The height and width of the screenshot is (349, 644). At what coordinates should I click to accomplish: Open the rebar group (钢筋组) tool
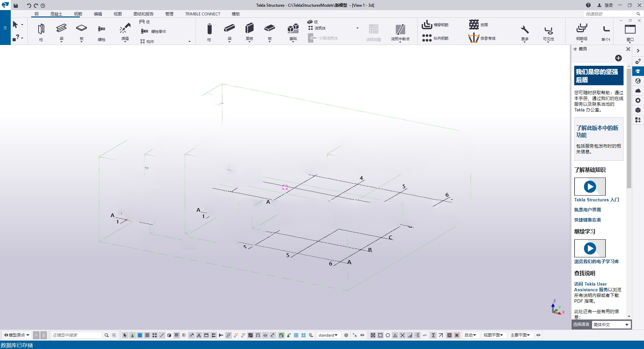pos(582,32)
